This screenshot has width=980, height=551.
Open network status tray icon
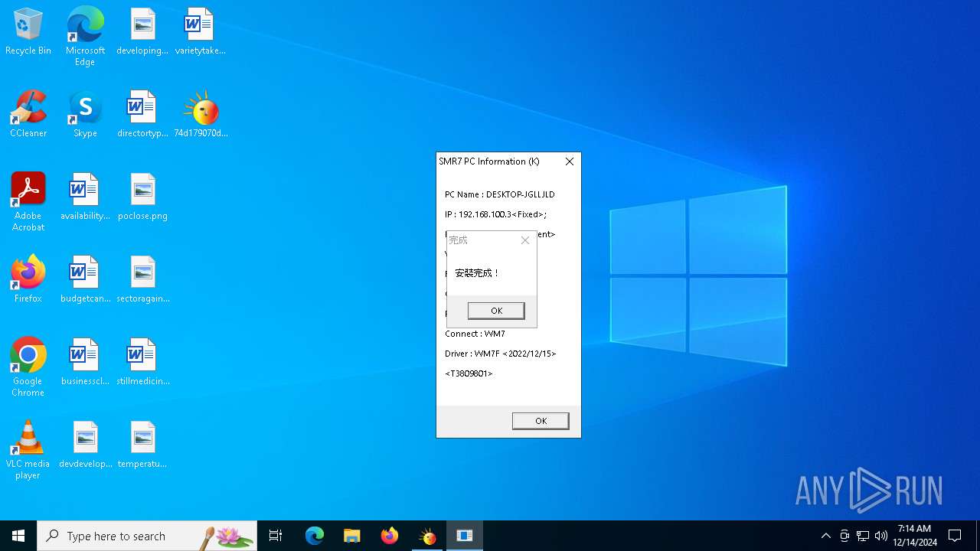[863, 536]
